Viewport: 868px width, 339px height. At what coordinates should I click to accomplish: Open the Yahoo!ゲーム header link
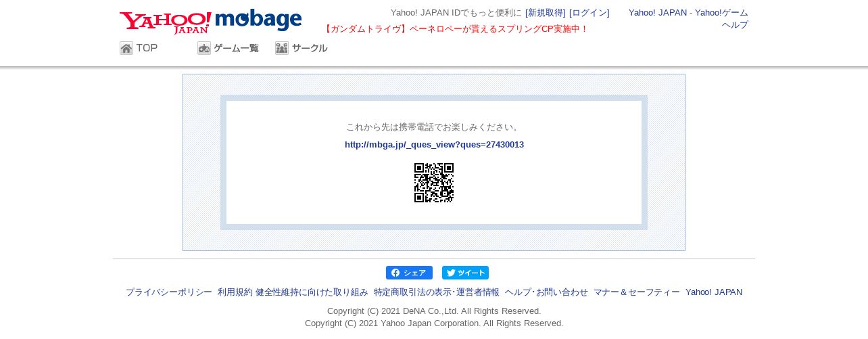(x=721, y=13)
